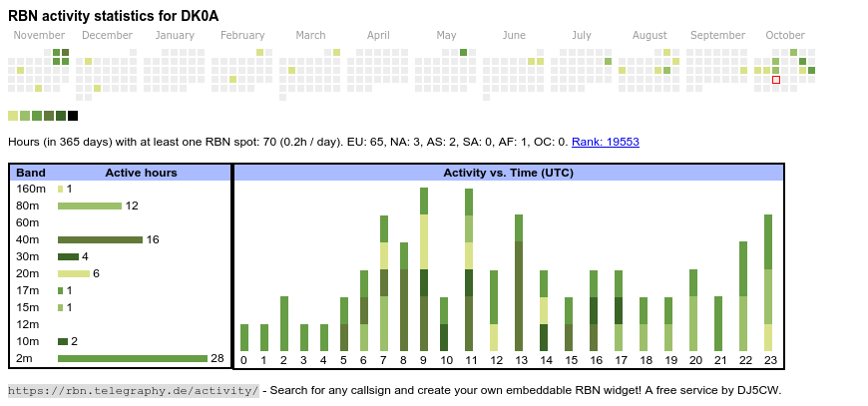Click the 80m band bar showing 12 hours
The height and width of the screenshot is (406, 868).
click(89, 205)
